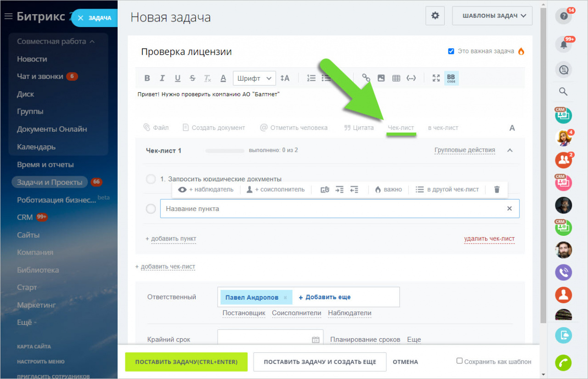Attach file to checklist item
This screenshot has width=588, height=379.
coord(325,189)
